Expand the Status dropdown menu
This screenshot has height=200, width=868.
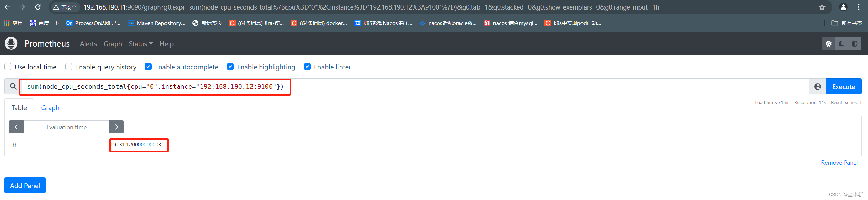click(x=141, y=44)
